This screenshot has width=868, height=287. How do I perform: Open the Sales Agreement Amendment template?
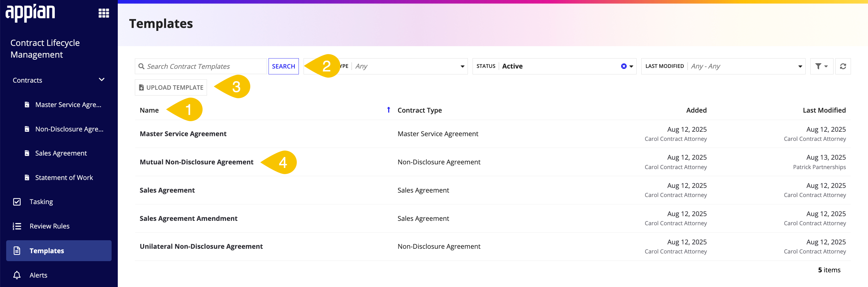point(188,218)
